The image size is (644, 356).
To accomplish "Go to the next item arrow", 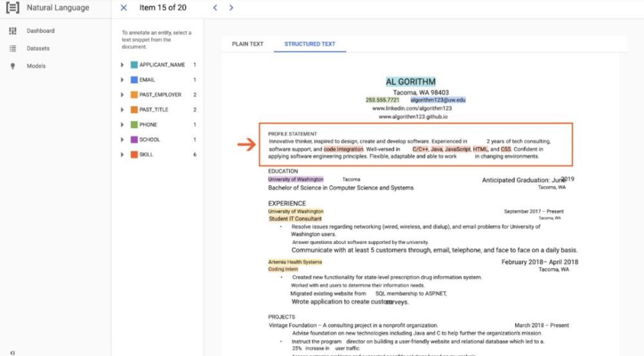I will pyautogui.click(x=231, y=7).
